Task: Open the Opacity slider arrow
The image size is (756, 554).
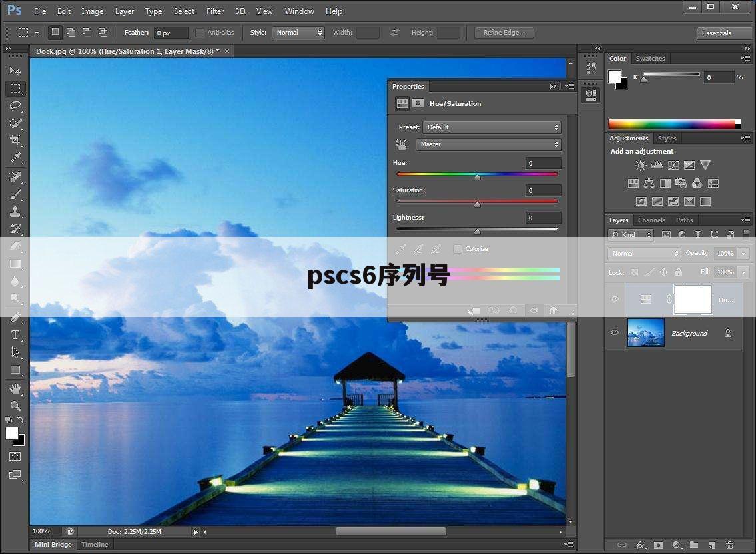Action: click(x=743, y=253)
